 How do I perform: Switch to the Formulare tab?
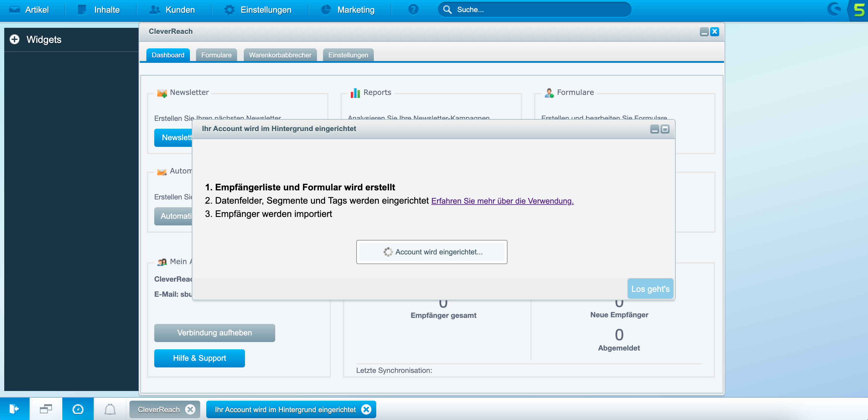tap(216, 55)
